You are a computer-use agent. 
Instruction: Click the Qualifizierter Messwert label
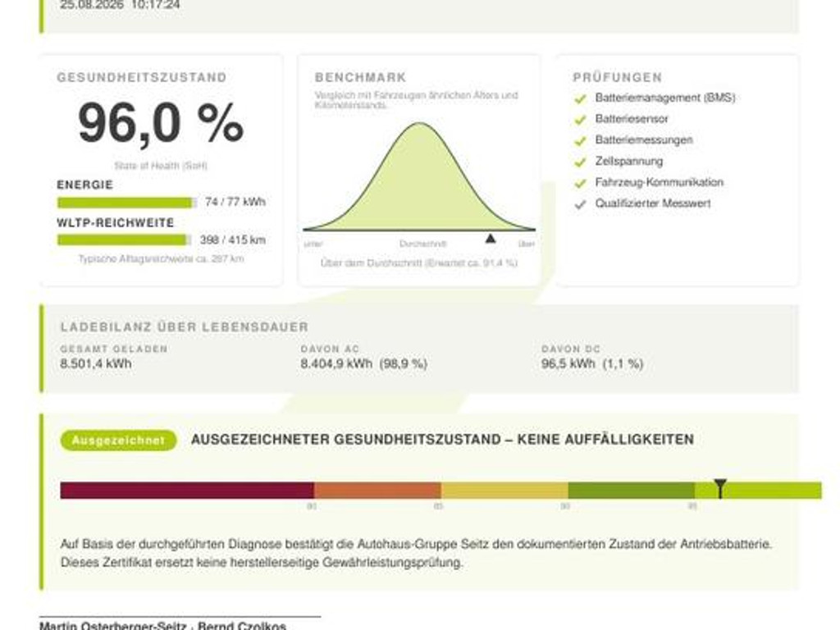(x=653, y=203)
